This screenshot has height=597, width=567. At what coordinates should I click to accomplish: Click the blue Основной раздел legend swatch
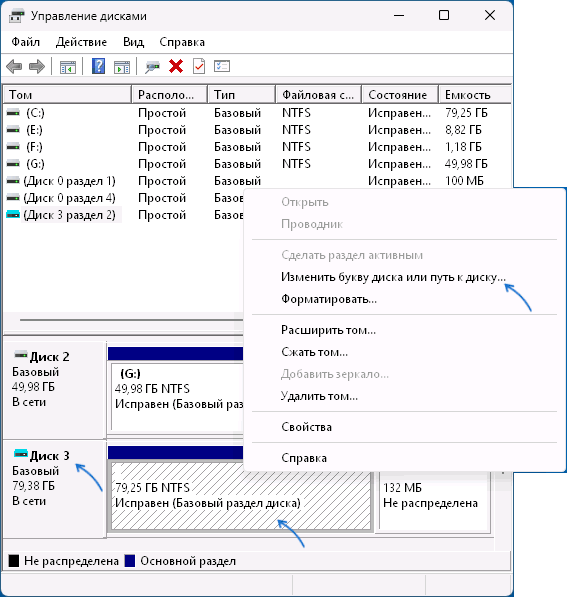click(130, 561)
